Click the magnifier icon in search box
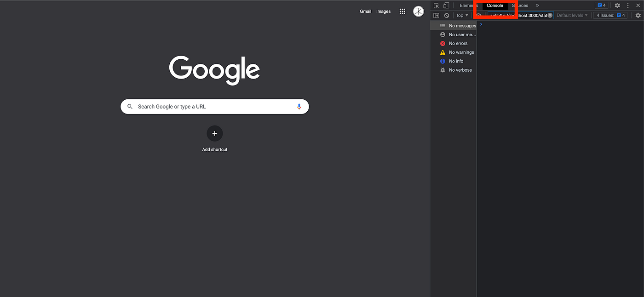The height and width of the screenshot is (297, 644). [130, 107]
